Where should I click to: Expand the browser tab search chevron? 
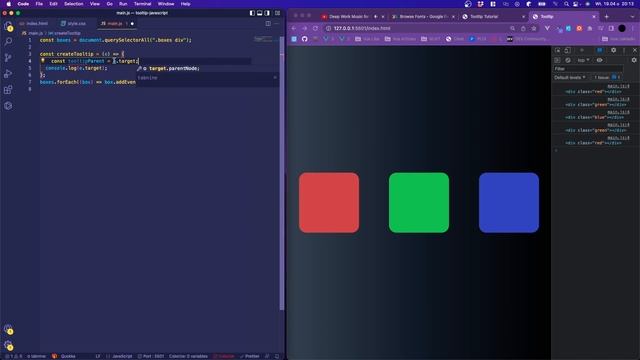[x=633, y=17]
